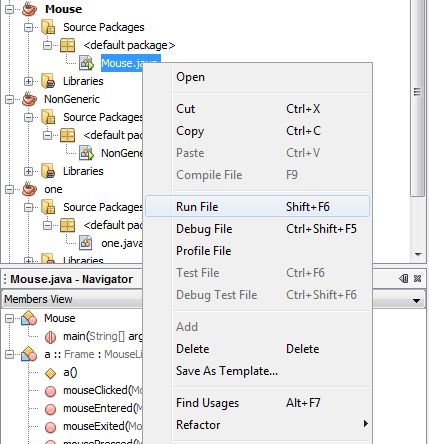Open the Members View dropdown arrow
The width and height of the screenshot is (429, 444).
coord(416,300)
